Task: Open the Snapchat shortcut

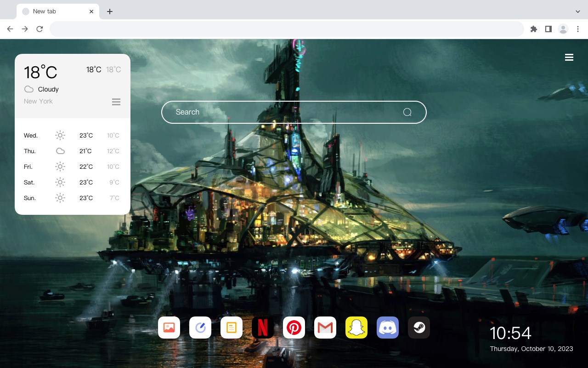Action: click(x=356, y=328)
